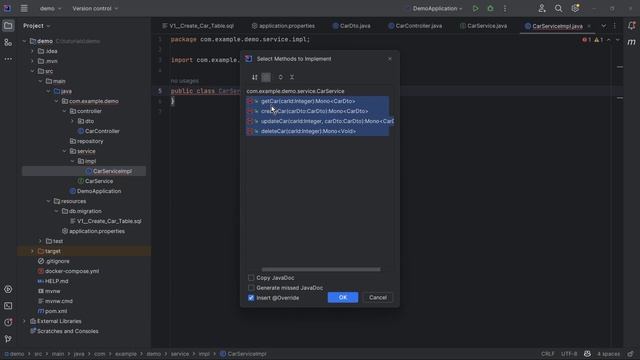Click the 4 spaces indent setting

(608, 354)
